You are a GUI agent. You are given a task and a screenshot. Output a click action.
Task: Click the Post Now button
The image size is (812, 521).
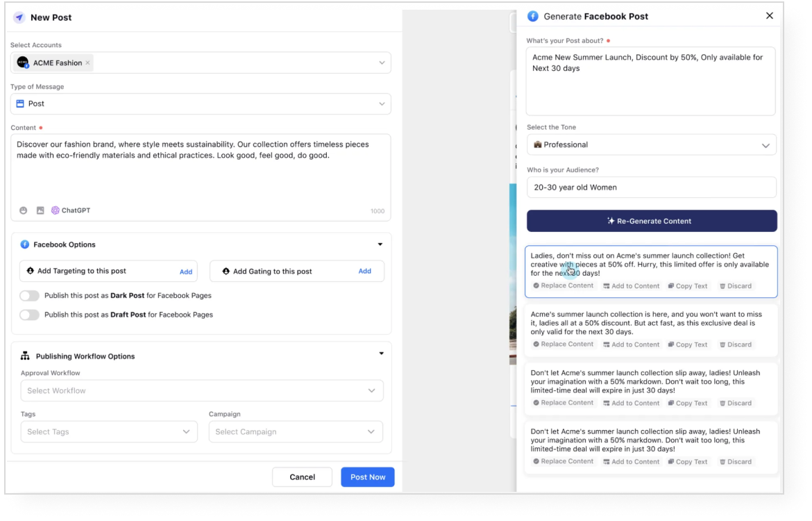point(368,477)
